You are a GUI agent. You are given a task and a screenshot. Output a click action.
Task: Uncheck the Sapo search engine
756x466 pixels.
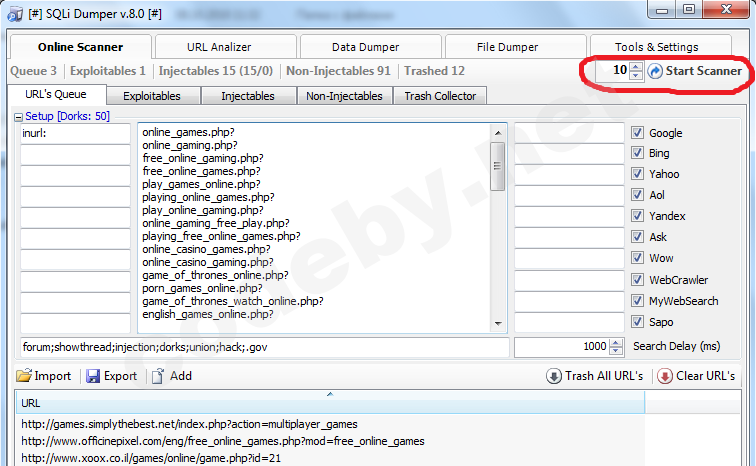[637, 321]
